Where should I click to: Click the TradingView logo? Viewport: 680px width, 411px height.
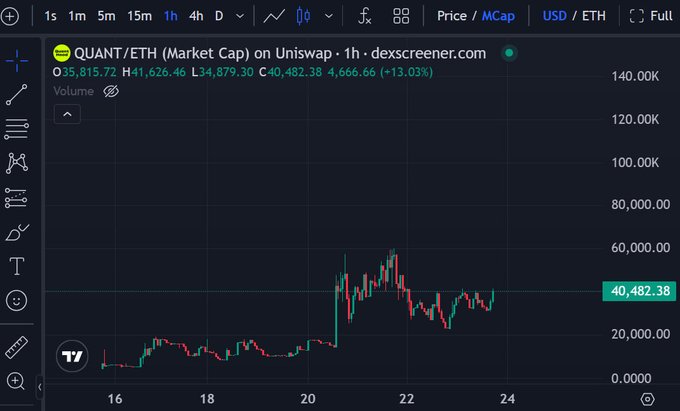pyautogui.click(x=72, y=356)
